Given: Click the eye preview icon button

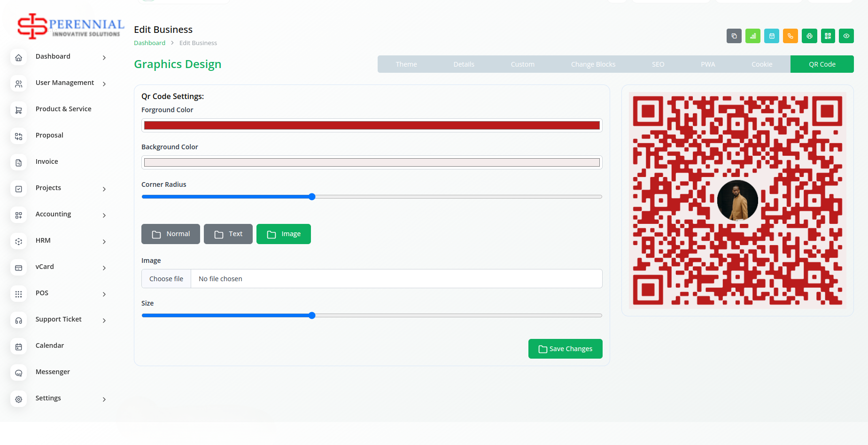Looking at the screenshot, I should 846,36.
